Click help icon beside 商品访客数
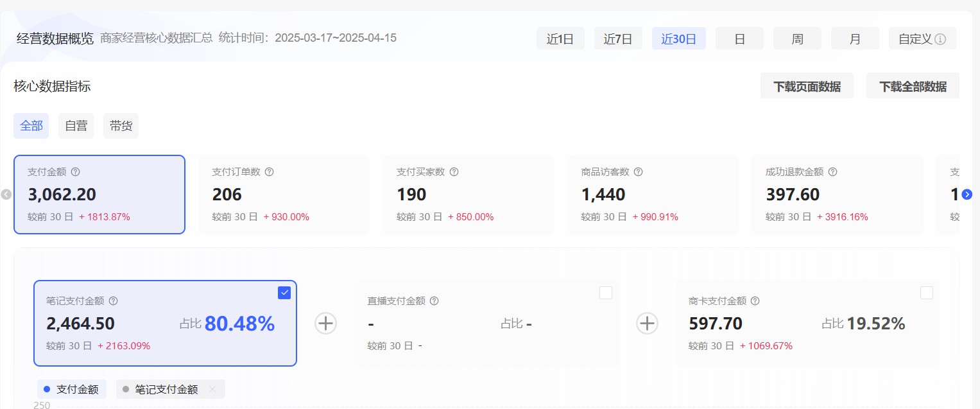 click(x=638, y=172)
